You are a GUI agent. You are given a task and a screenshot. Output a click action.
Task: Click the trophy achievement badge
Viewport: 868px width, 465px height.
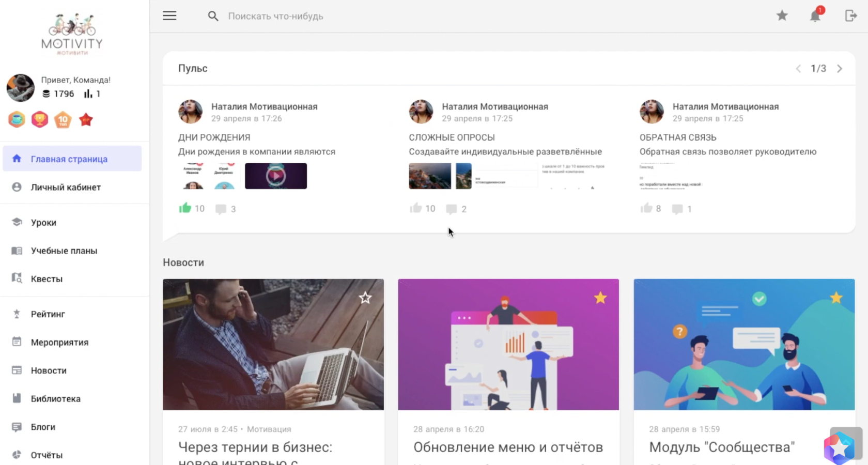tap(40, 120)
